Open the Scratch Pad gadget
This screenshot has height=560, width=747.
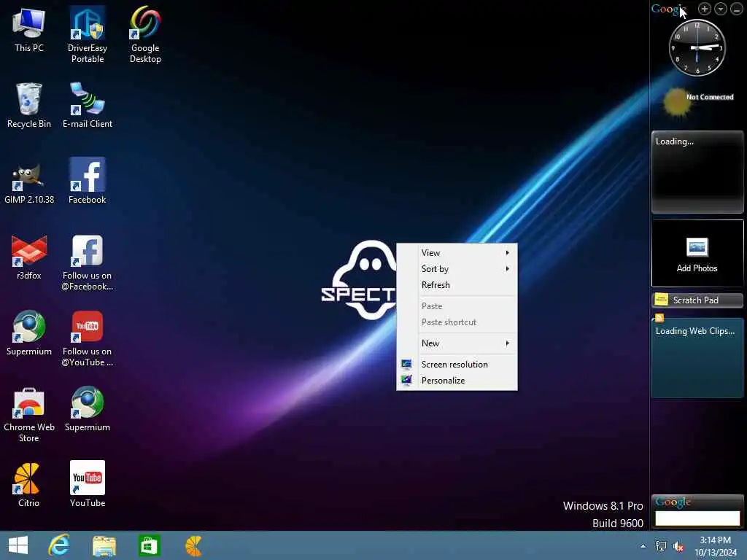click(x=697, y=300)
